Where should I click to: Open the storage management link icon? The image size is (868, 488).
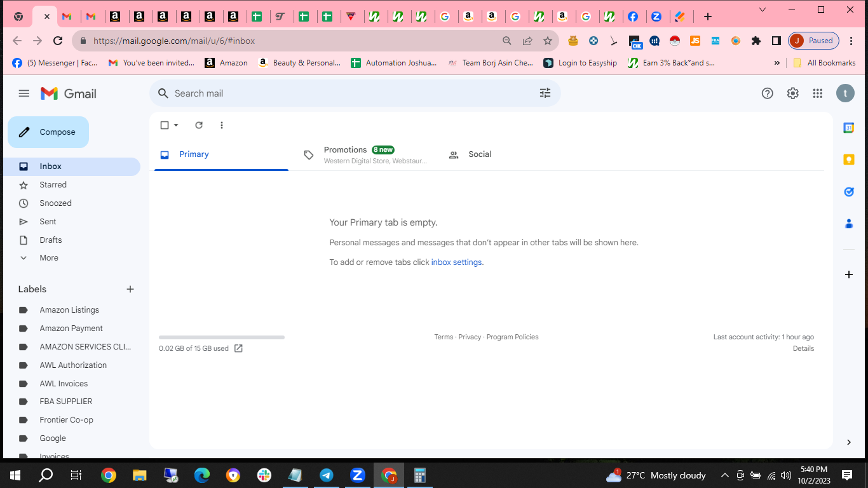click(238, 348)
